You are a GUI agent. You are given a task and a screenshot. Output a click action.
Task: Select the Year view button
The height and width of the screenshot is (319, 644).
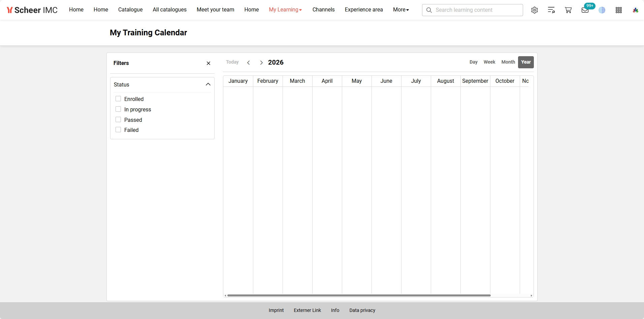526,62
